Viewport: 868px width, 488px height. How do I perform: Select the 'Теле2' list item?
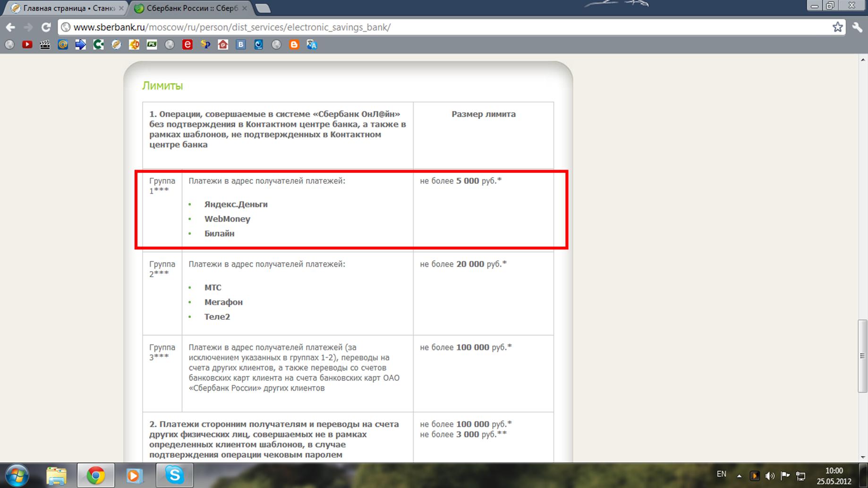[217, 317]
